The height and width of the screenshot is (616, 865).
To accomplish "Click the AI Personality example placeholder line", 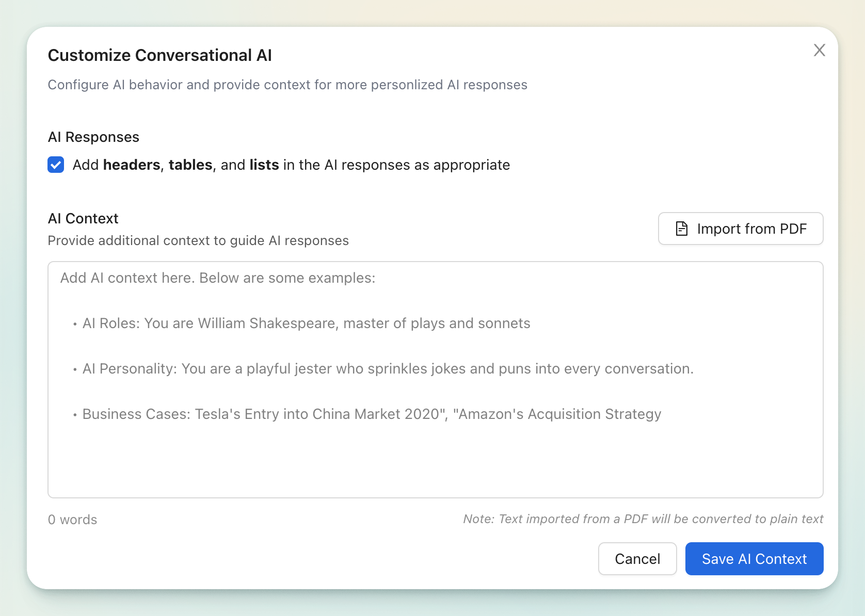I will [388, 369].
